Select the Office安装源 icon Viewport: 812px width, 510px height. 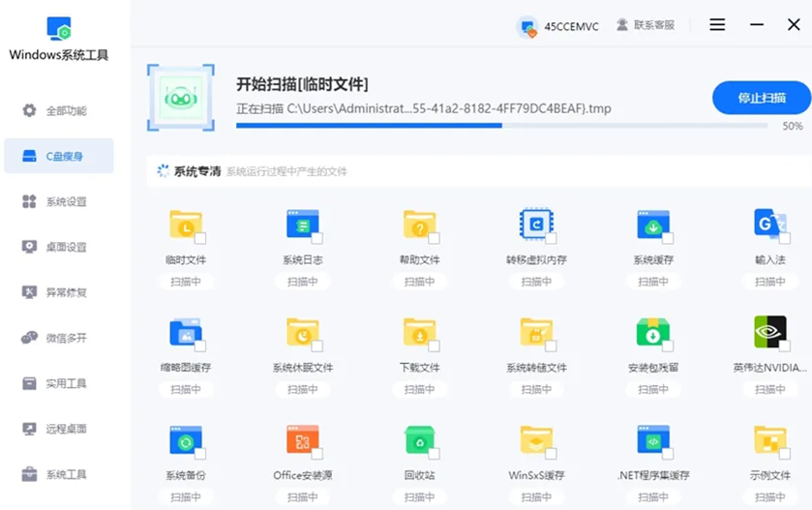click(302, 440)
